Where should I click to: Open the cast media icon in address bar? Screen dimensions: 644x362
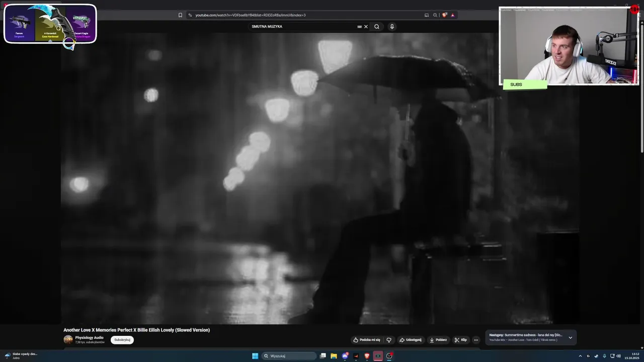(427, 15)
